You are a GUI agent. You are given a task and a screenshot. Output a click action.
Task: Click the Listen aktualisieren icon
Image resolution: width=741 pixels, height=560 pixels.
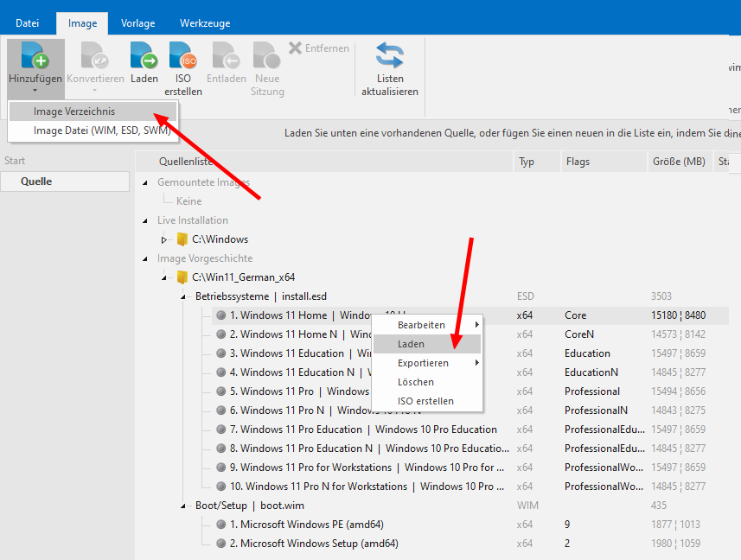pyautogui.click(x=390, y=54)
